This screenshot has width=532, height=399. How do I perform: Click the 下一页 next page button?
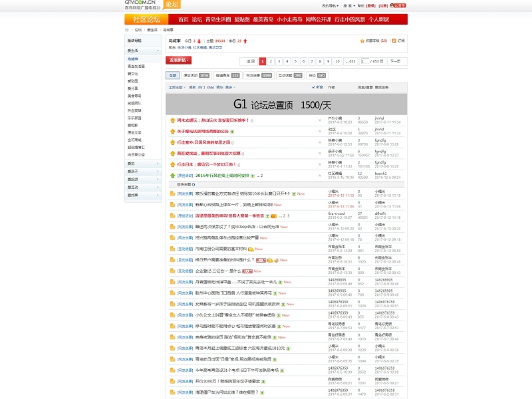pos(397,61)
